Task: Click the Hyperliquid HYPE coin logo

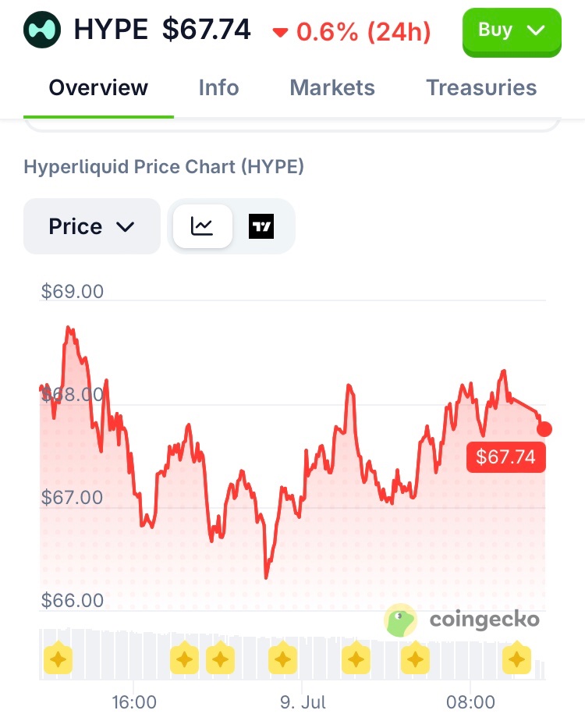Action: (42, 30)
